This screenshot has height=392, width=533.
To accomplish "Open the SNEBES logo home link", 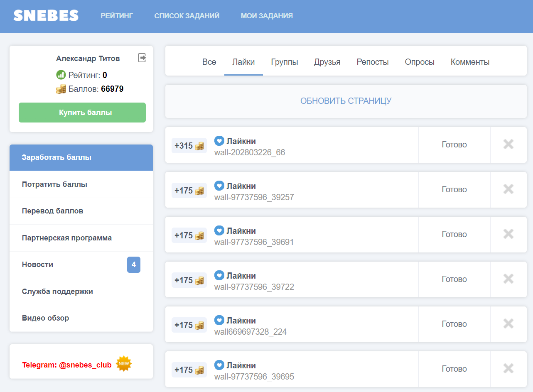I will tap(46, 16).
